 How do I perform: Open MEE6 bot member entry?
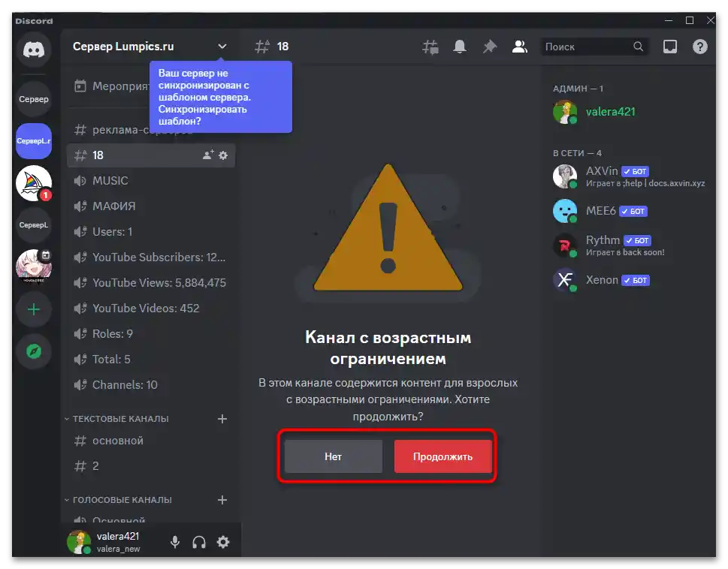(629, 211)
